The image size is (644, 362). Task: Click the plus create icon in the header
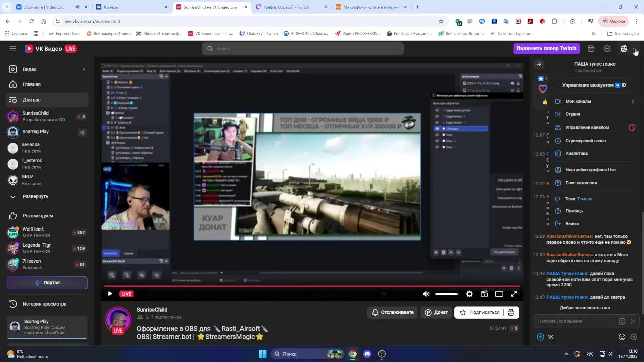[x=607, y=49]
